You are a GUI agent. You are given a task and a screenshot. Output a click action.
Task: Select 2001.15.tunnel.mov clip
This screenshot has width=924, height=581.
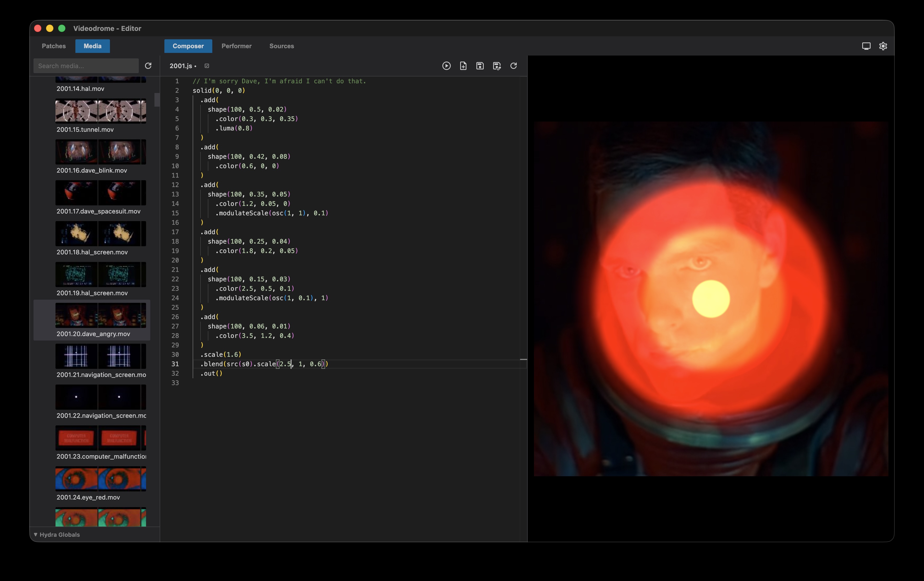pos(101,111)
